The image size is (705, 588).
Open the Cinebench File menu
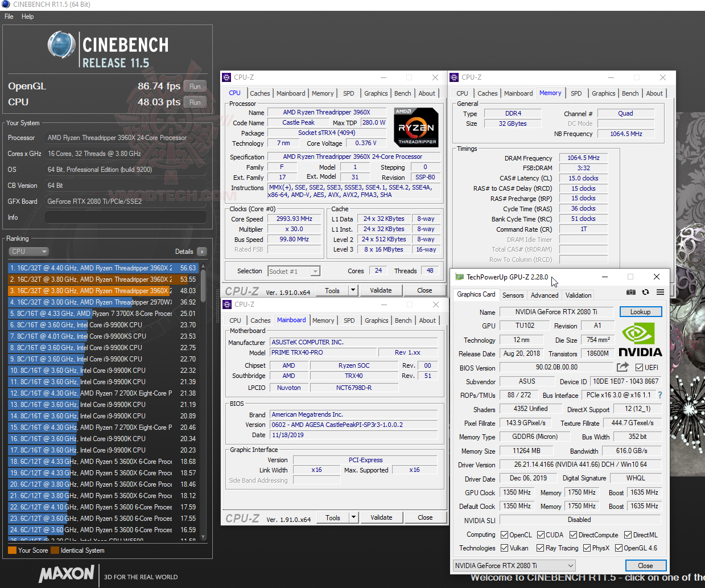click(9, 17)
